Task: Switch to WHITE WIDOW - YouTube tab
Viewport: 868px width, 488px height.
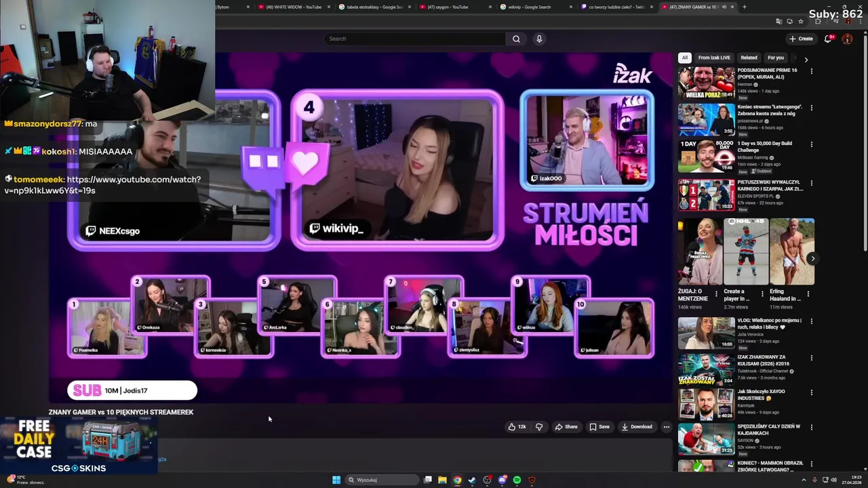Action: click(294, 7)
